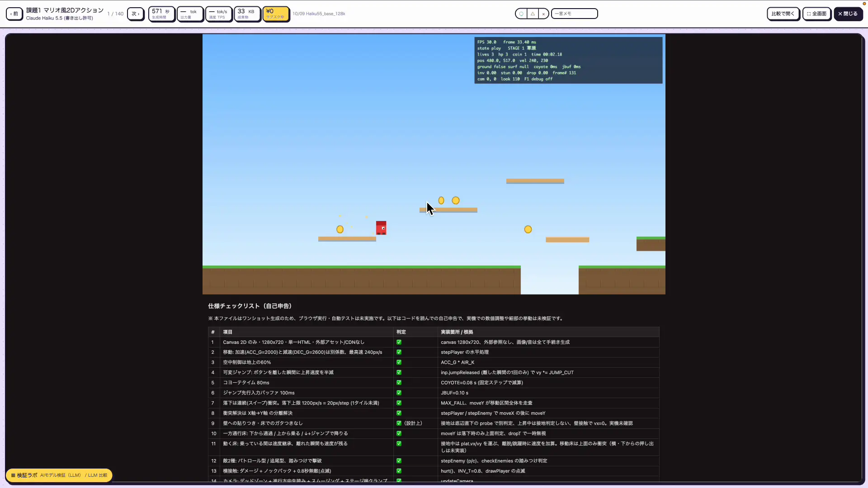Click the cell text 'ACC_G * AIR_K'
Screen dimensions: 868x488
(x=458, y=362)
